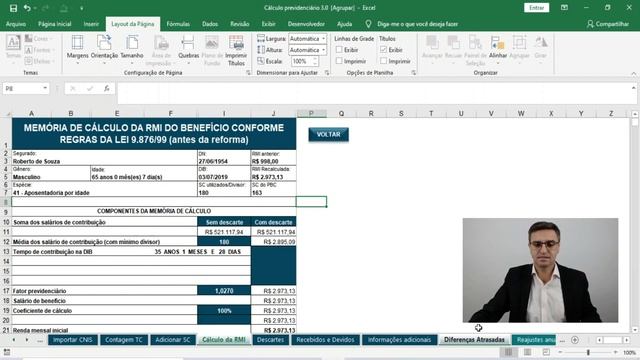Open the Largura width dropdown
This screenshot has width=640, height=360.
click(323, 38)
